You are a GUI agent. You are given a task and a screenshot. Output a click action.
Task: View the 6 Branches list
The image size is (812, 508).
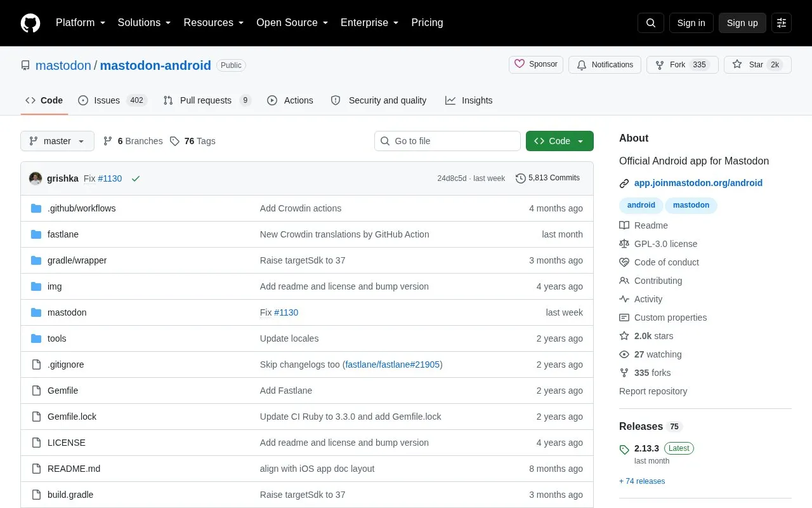tap(133, 141)
